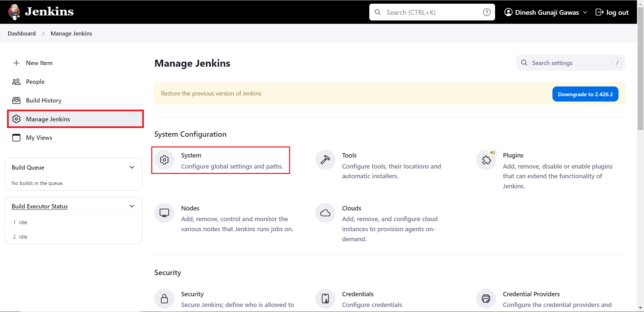644x312 pixels.
Task: Click the scrollbar down arrow
Action: [x=640, y=308]
